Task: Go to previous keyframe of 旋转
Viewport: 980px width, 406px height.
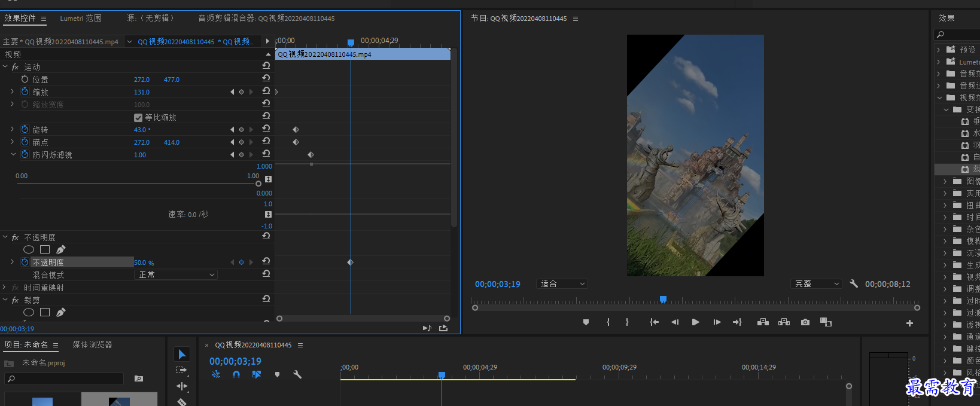Action: click(x=232, y=130)
